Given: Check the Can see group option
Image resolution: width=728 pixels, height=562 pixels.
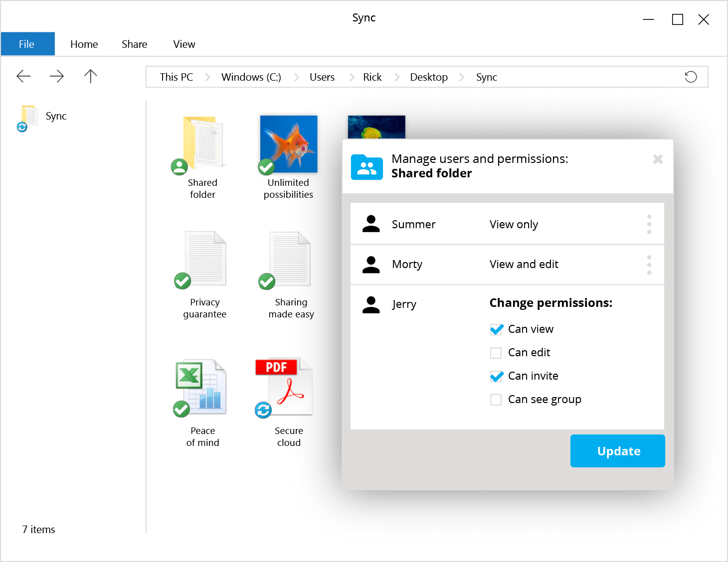Looking at the screenshot, I should tap(496, 399).
